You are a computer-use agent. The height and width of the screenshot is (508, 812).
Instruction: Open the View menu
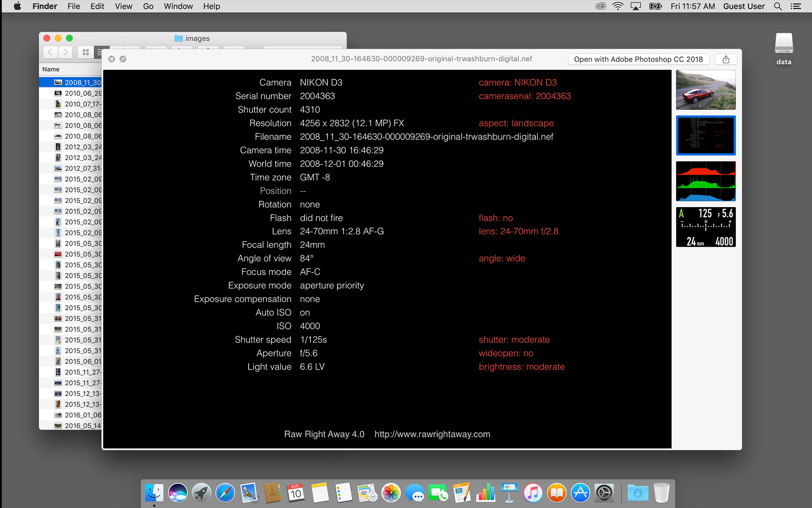point(123,6)
